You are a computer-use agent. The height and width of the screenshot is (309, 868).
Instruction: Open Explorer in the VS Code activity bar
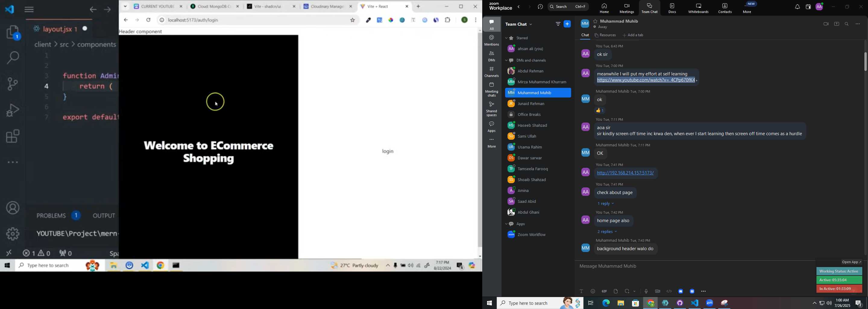[13, 33]
